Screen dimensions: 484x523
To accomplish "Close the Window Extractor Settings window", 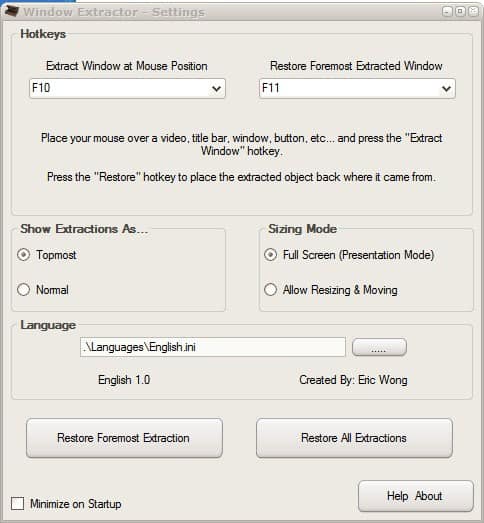I will (474, 12).
